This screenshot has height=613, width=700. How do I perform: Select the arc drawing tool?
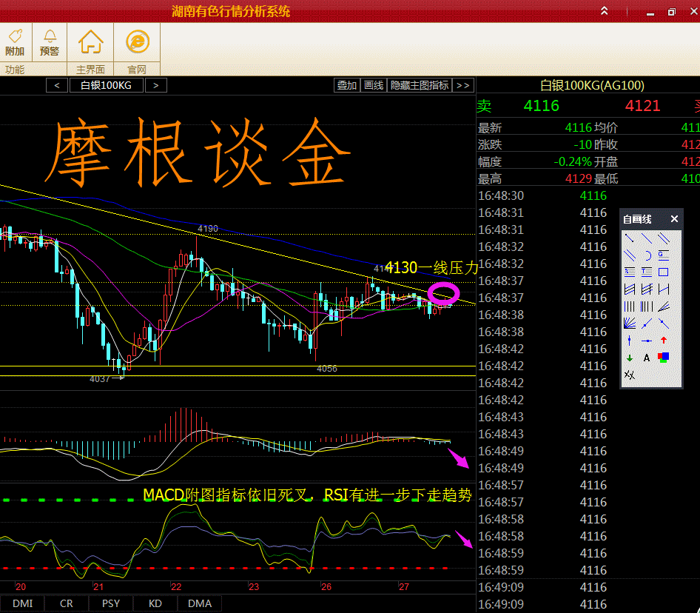tap(647, 255)
